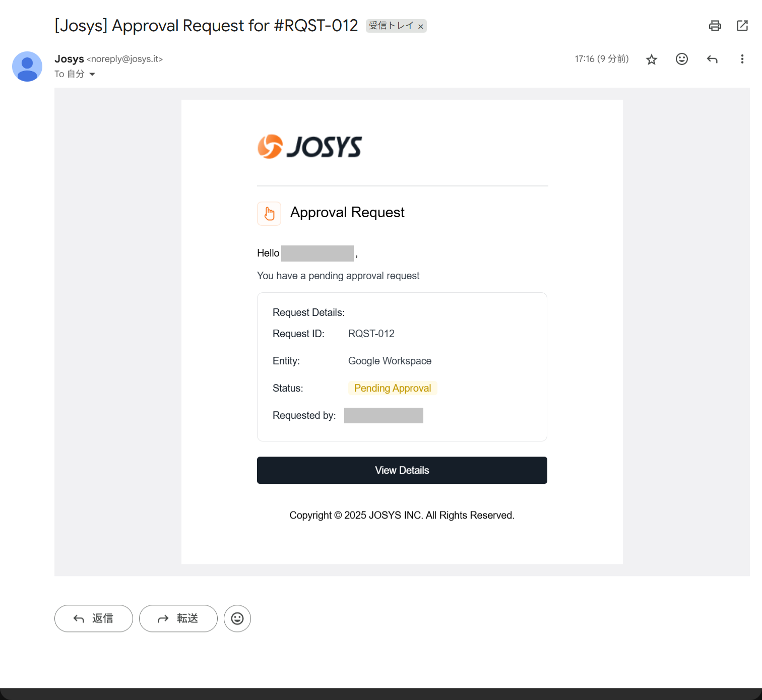Print this email using the printer icon

click(715, 26)
